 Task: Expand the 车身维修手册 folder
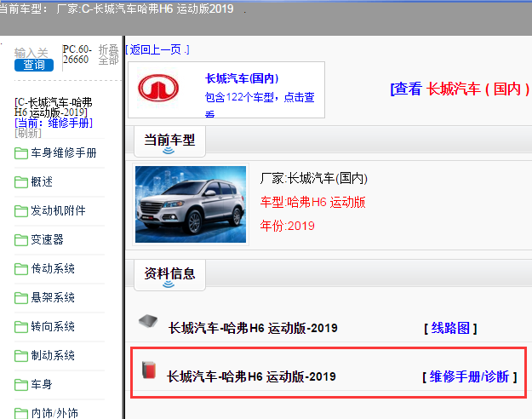click(x=64, y=152)
